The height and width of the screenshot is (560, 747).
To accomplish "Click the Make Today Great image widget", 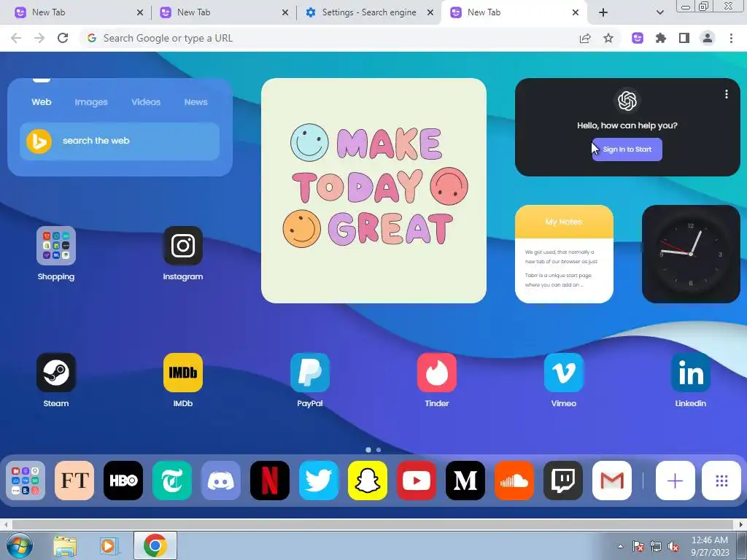I will click(x=374, y=190).
